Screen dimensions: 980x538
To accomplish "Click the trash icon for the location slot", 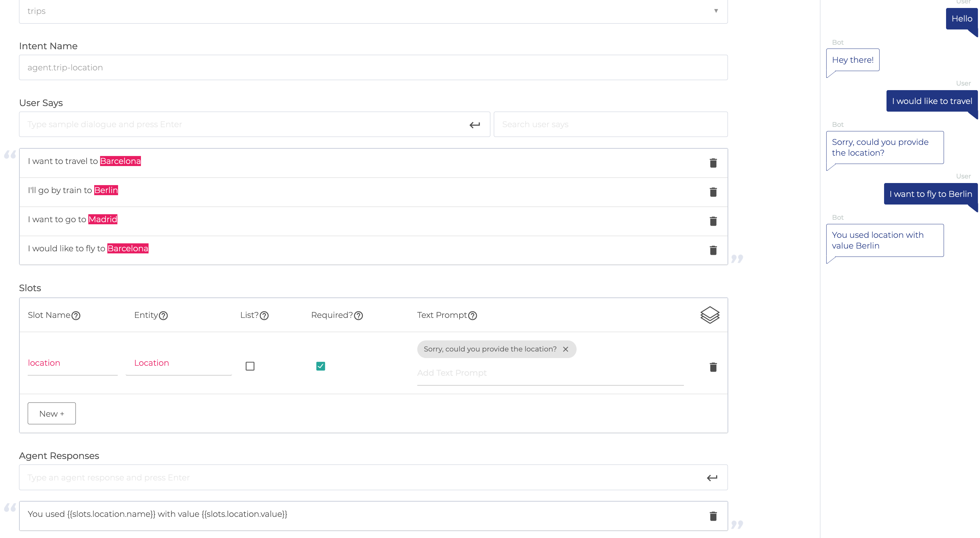I will [x=713, y=367].
